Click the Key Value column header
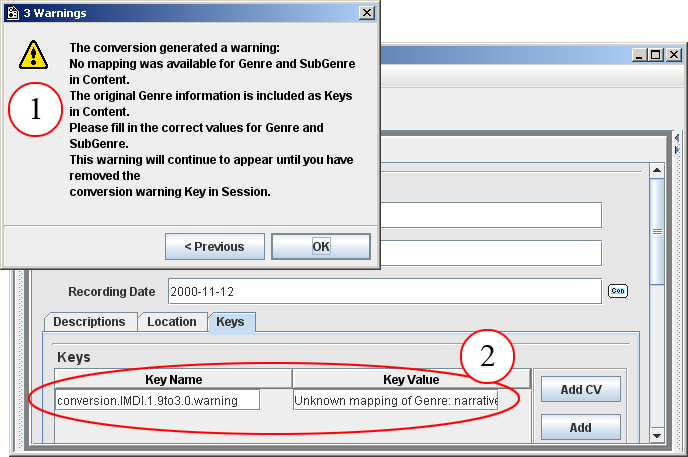Image resolution: width=688 pixels, height=457 pixels. coord(411,379)
